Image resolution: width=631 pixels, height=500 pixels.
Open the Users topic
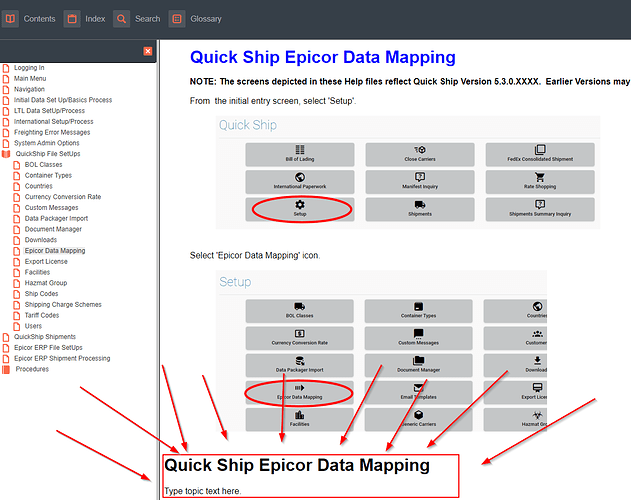point(33,326)
